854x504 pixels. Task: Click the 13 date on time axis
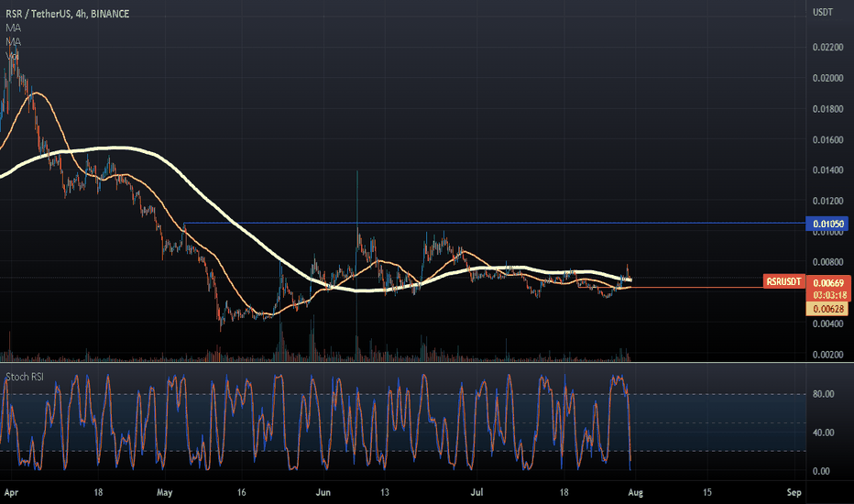[x=385, y=493]
